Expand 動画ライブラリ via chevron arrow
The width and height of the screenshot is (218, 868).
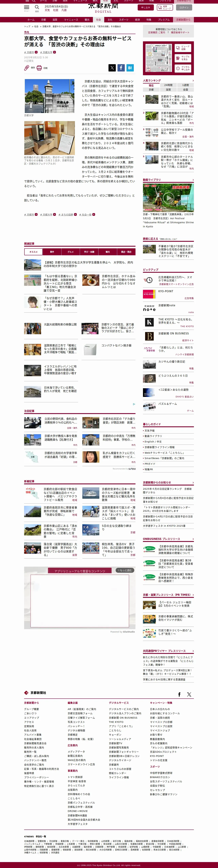193,180
